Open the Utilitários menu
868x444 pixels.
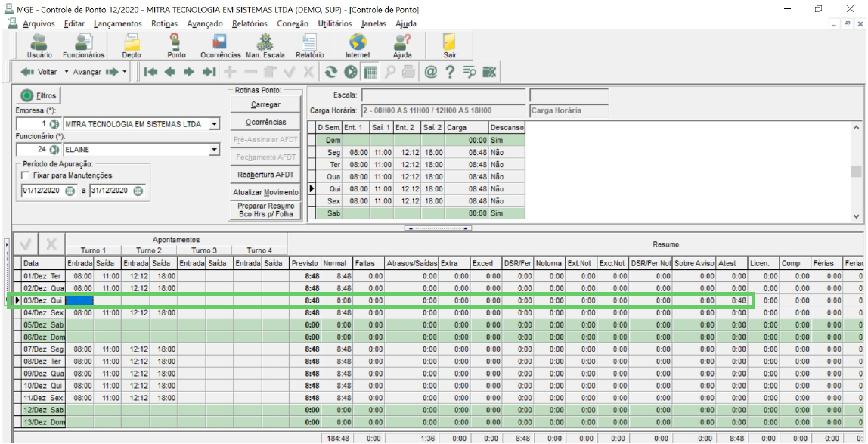click(x=335, y=23)
